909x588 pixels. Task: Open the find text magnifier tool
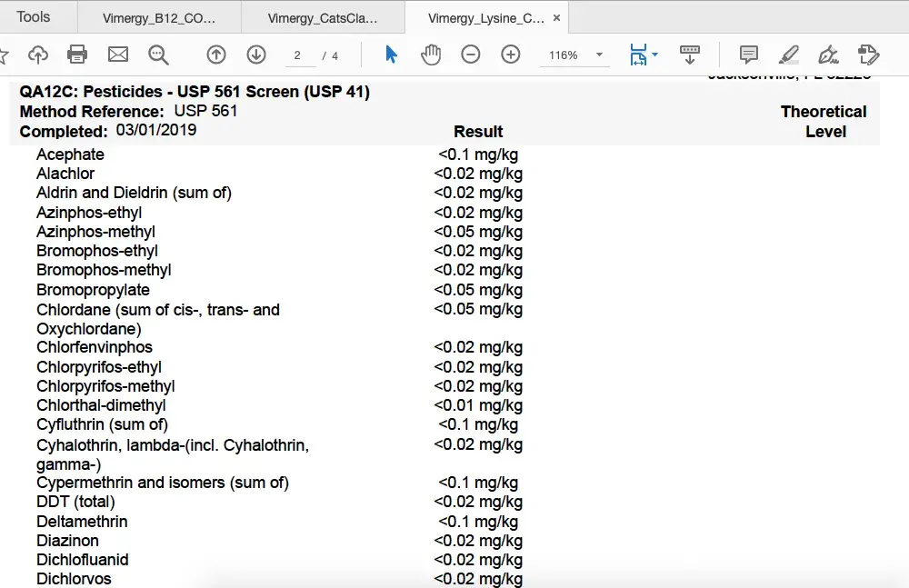(159, 55)
